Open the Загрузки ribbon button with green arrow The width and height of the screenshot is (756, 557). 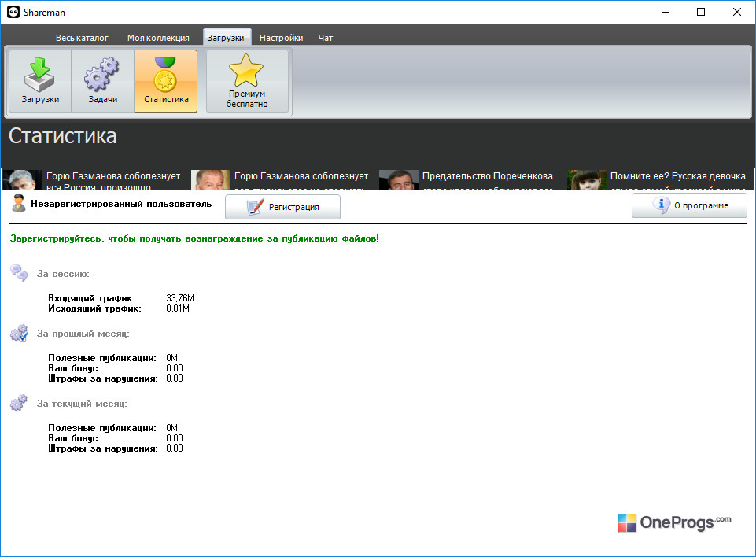[x=40, y=81]
